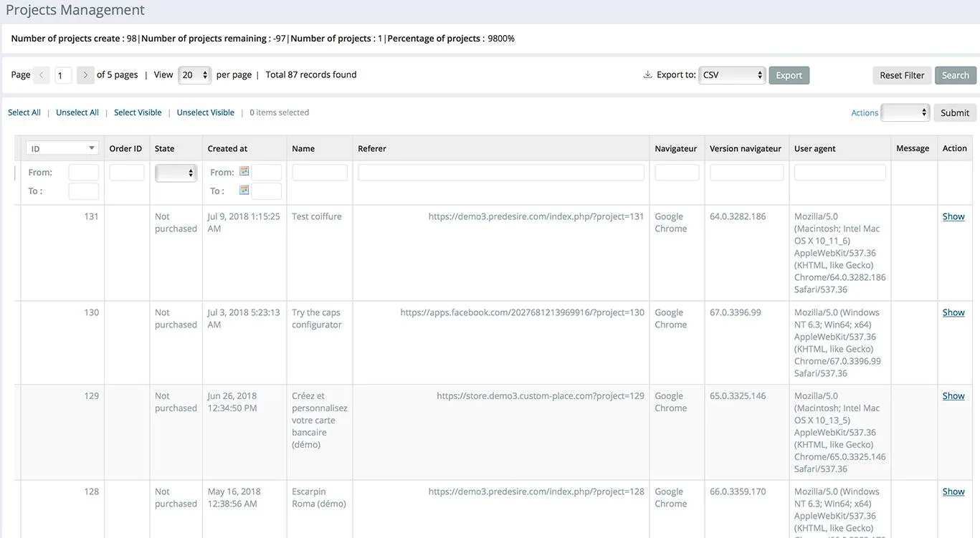Click the apps.facebook.com referer URL
The width and height of the screenshot is (980, 538).
523,312
